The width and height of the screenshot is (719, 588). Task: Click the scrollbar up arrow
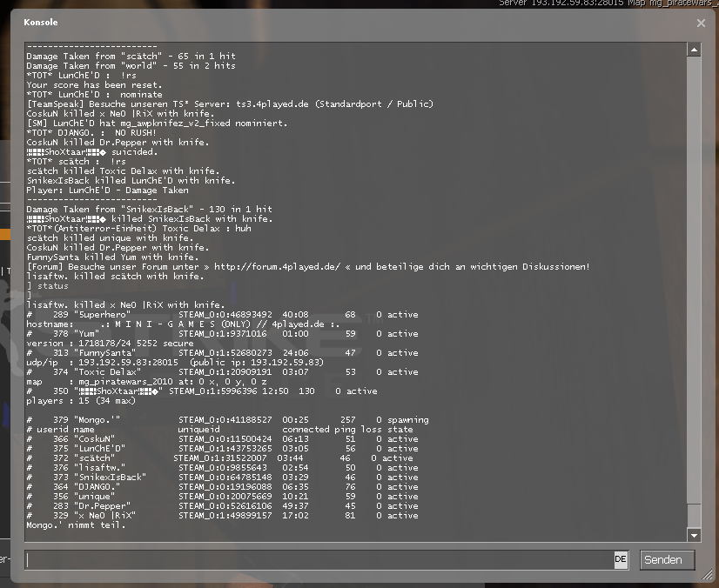694,50
